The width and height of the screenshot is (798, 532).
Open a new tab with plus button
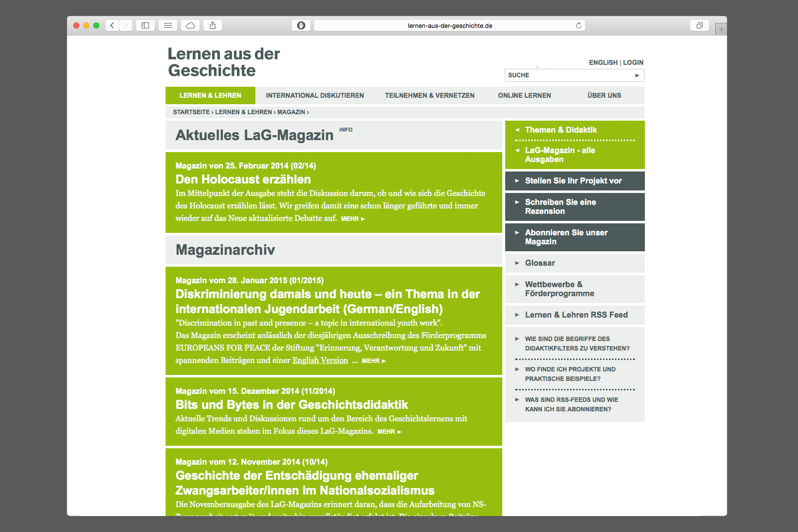click(x=721, y=29)
